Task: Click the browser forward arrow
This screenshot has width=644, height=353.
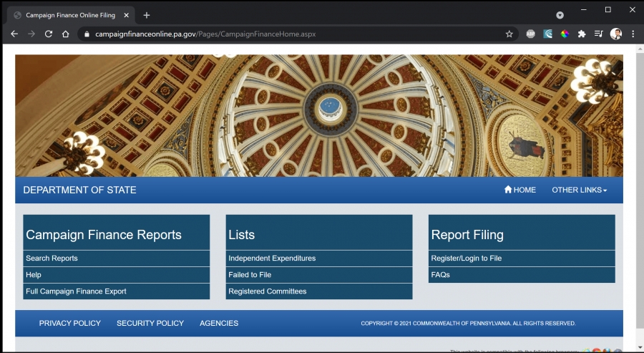Action: (x=31, y=34)
